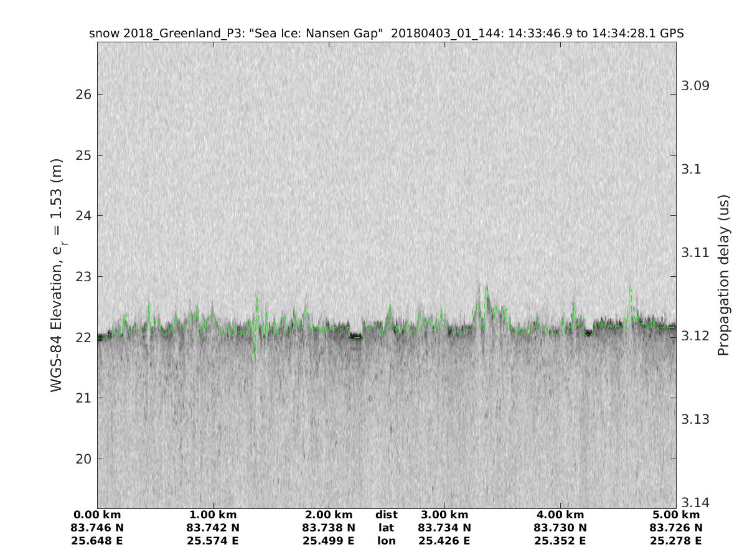The image size is (747, 560).
Task: Click the 'lat' legend text below axis
Action: coord(387,528)
